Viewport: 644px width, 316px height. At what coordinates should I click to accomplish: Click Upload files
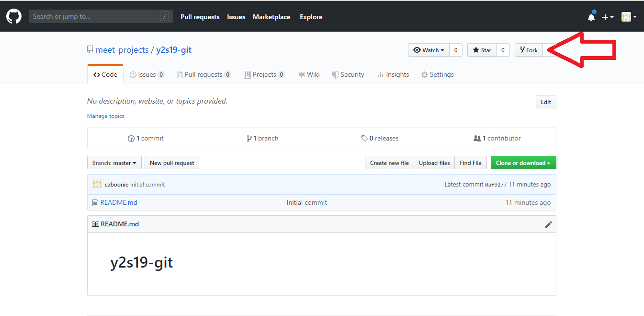(x=434, y=163)
